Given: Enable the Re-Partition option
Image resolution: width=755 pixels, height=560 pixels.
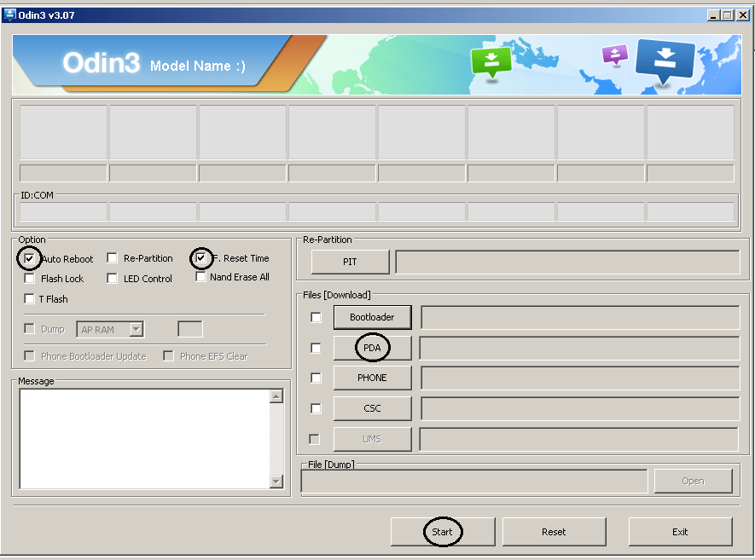Looking at the screenshot, I should pos(113,258).
